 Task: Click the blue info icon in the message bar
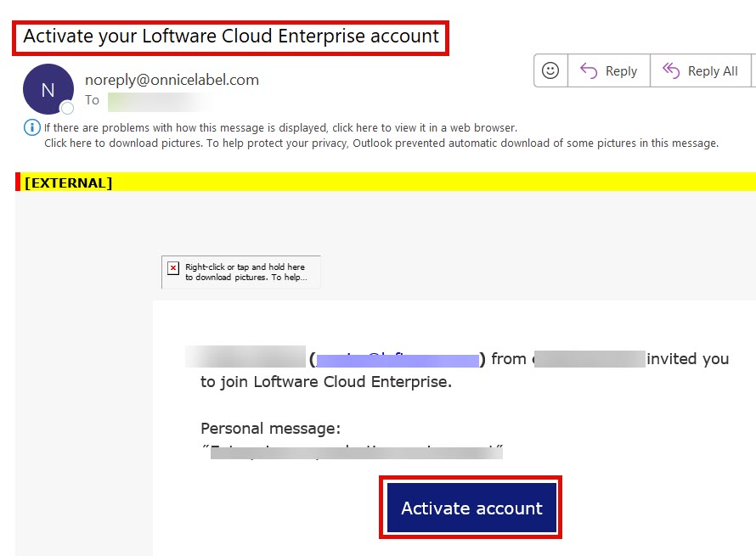tap(32, 127)
